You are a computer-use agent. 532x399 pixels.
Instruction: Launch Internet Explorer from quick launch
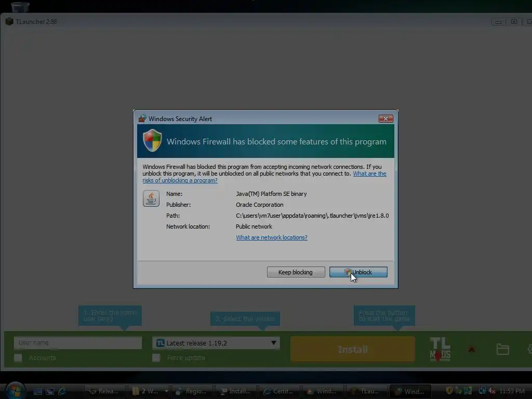tap(62, 391)
